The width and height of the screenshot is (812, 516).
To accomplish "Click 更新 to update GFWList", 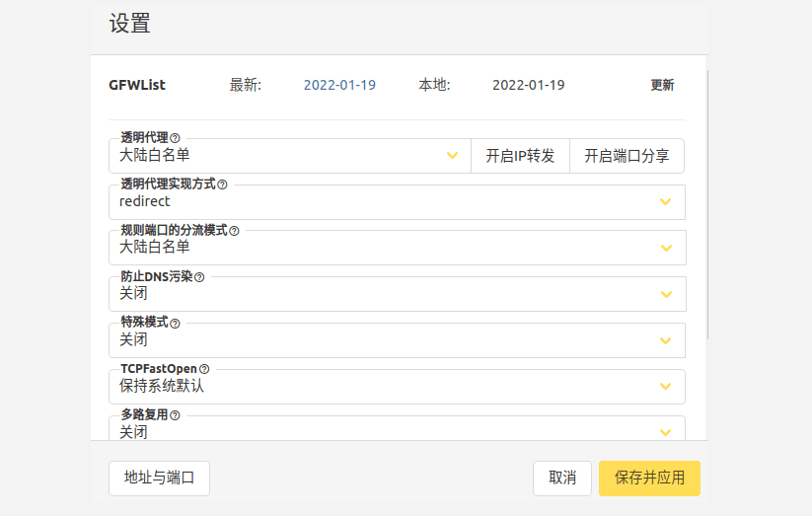I will coord(662,85).
